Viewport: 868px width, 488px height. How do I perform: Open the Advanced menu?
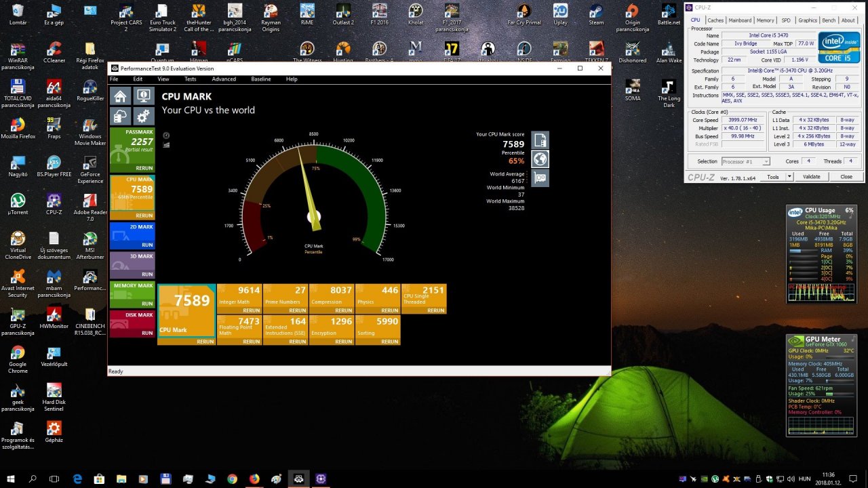click(x=224, y=79)
